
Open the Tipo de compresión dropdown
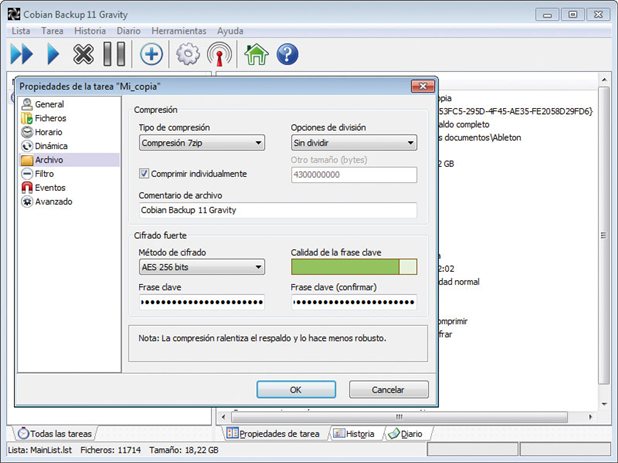point(201,143)
